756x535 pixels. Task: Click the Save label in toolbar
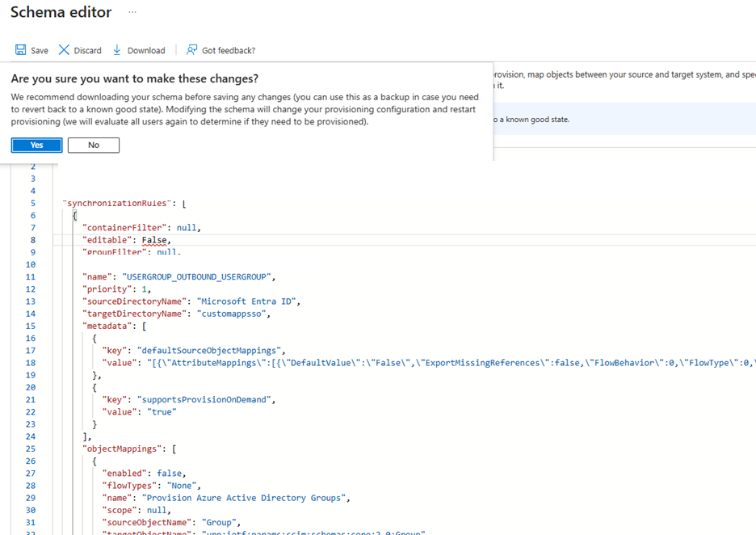point(40,51)
